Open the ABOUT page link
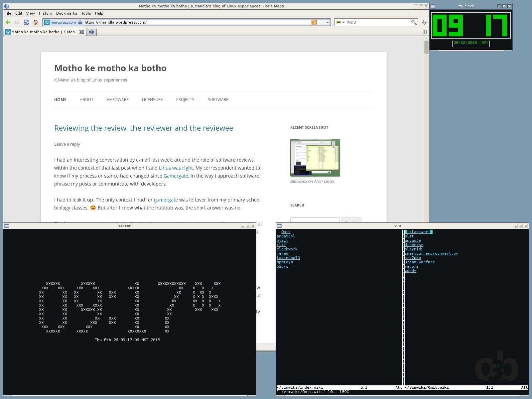 (x=86, y=100)
